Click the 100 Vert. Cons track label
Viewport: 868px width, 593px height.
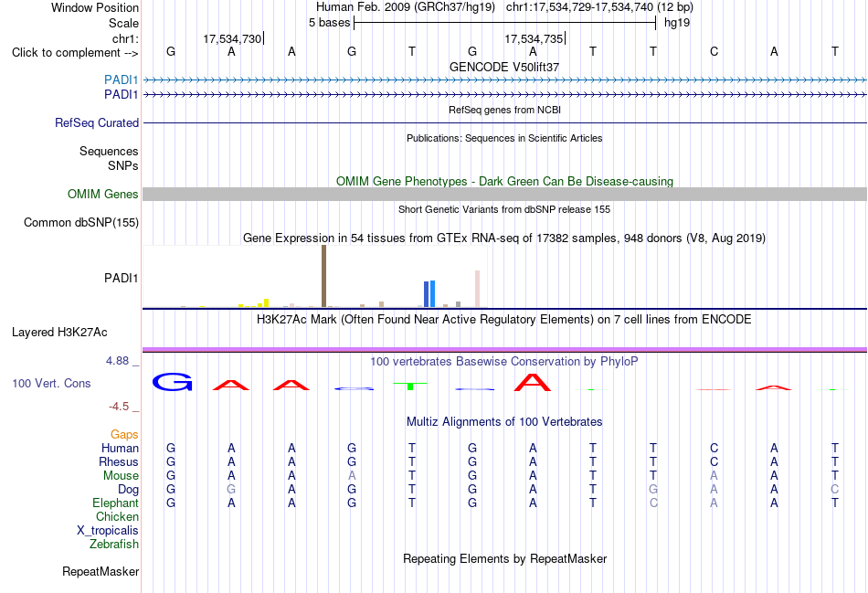click(x=51, y=383)
